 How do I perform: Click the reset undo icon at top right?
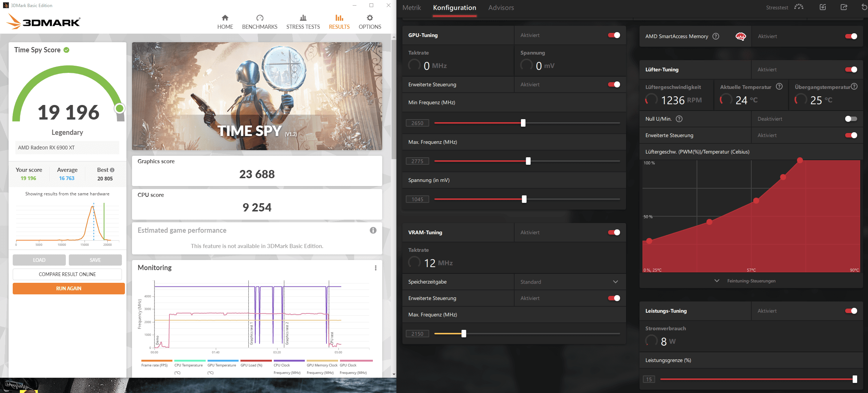(864, 7)
